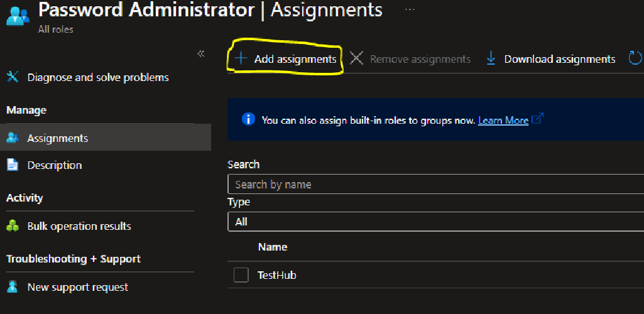Image resolution: width=644 pixels, height=314 pixels.
Task: Click the refresh circular arrow icon
Action: click(x=635, y=58)
